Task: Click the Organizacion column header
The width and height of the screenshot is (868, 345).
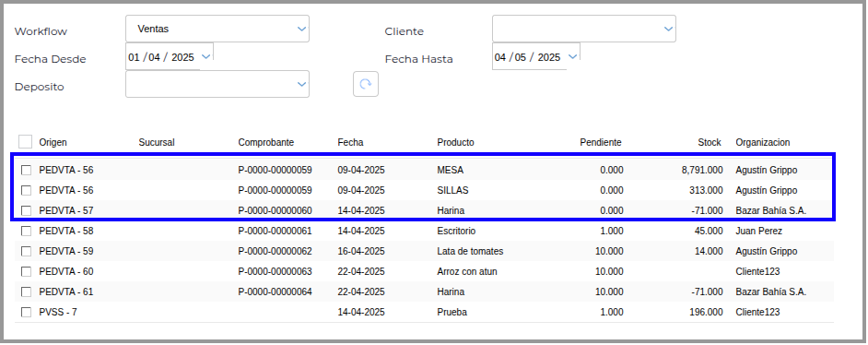Action: (763, 142)
